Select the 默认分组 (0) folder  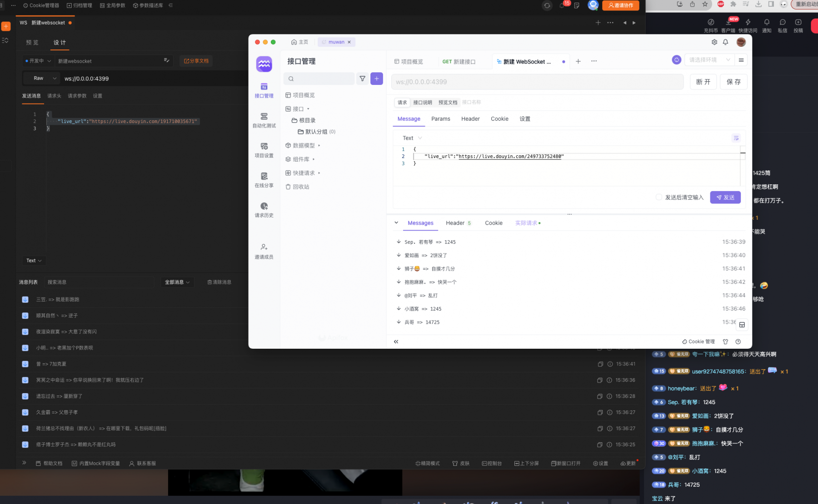[x=316, y=132]
